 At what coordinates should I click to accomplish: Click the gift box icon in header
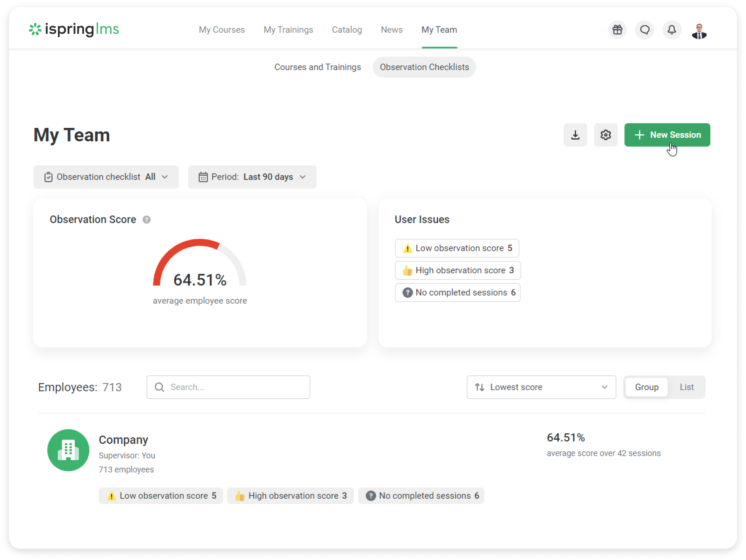pos(617,30)
